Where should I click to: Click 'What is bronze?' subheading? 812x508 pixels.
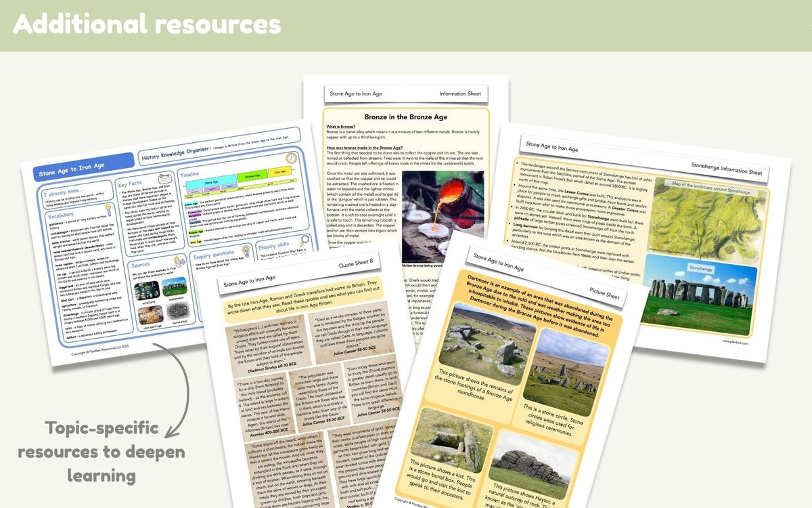(342, 127)
